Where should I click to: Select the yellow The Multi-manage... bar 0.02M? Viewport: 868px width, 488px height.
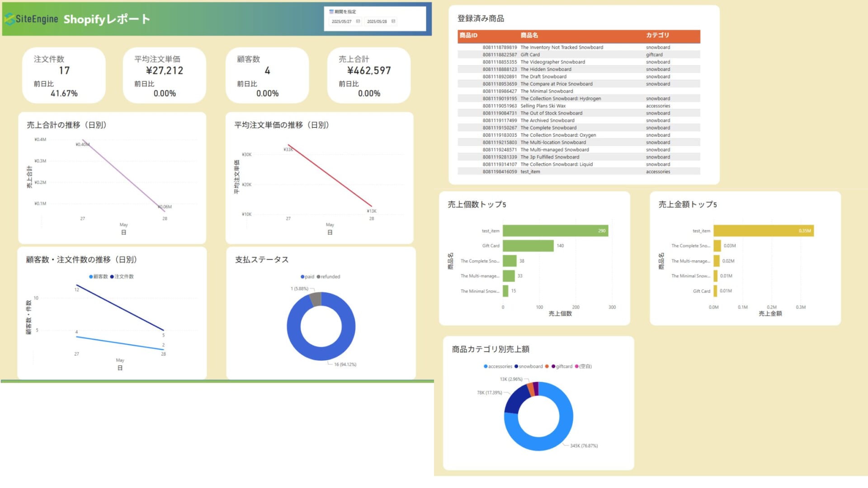click(717, 261)
